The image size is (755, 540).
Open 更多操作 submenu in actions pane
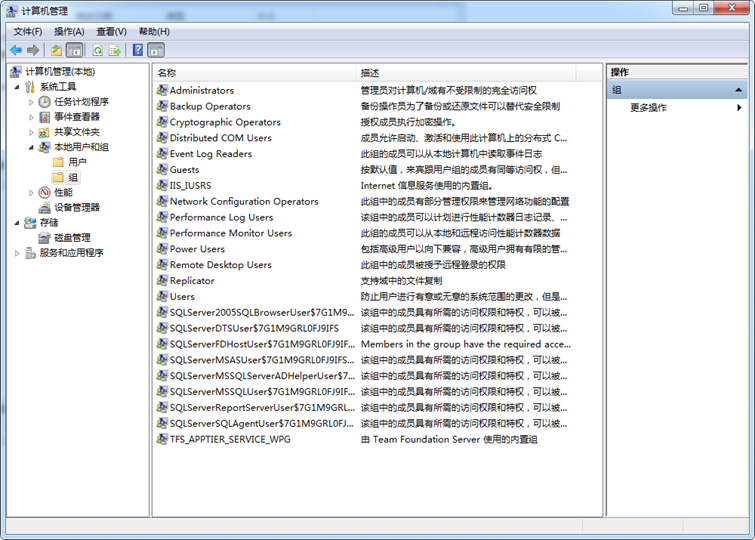pyautogui.click(x=677, y=107)
